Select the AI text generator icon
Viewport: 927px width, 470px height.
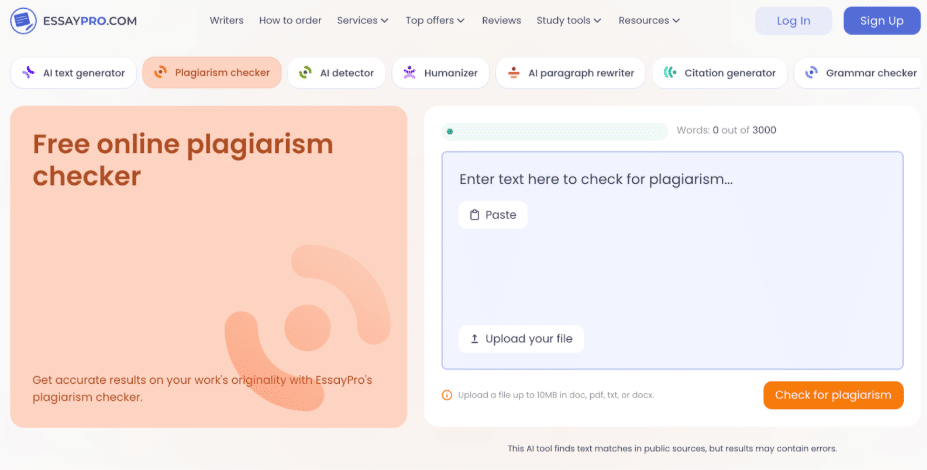tap(28, 73)
